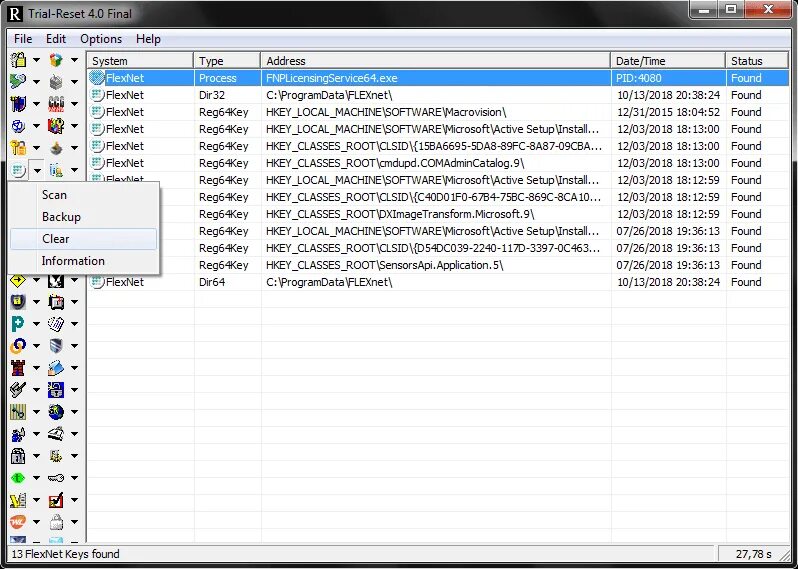Click the blue shield with yellow lock icon
Viewport: 798px width, 569px height.
[x=18, y=302]
